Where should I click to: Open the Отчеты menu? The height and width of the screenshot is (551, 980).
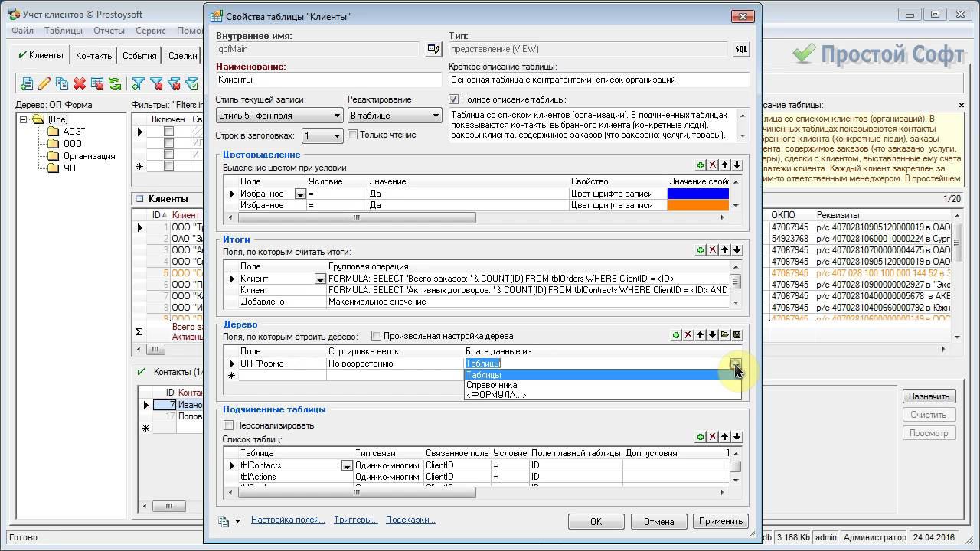click(109, 31)
